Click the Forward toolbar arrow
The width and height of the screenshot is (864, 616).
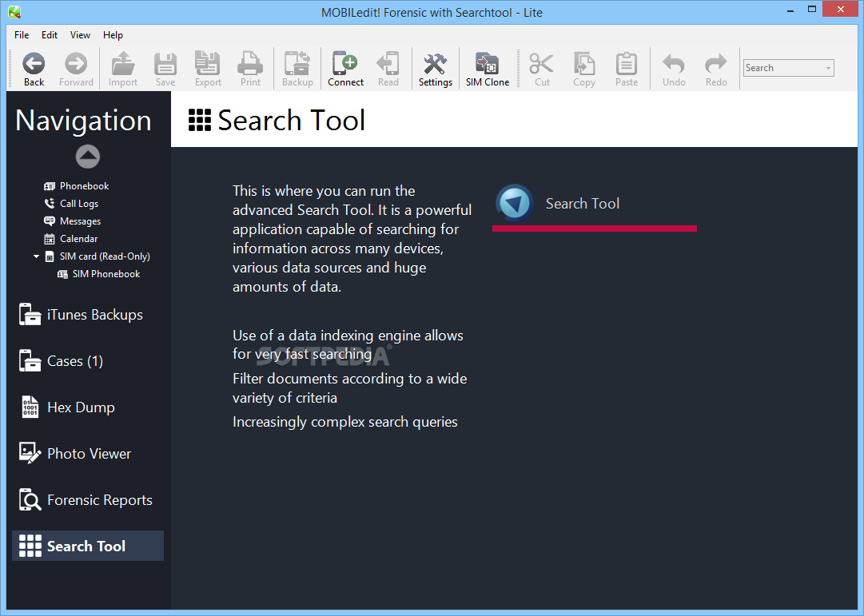[x=76, y=70]
